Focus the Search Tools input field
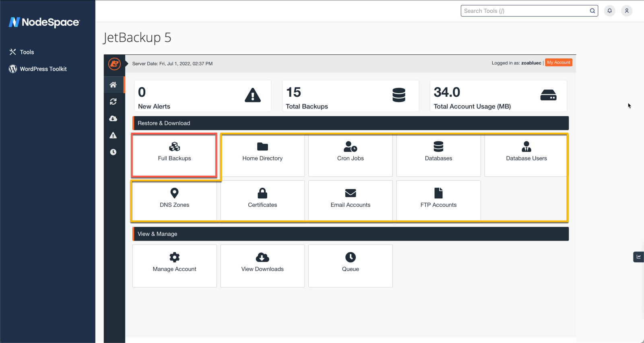The height and width of the screenshot is (343, 644). (525, 11)
